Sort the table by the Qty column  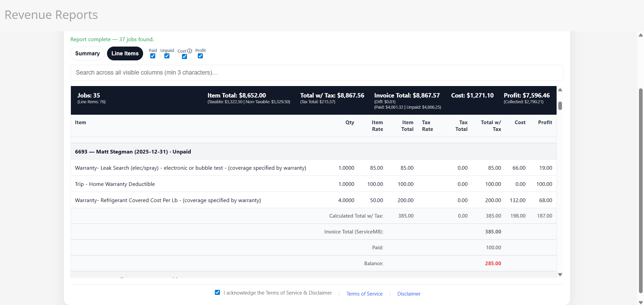click(350, 122)
